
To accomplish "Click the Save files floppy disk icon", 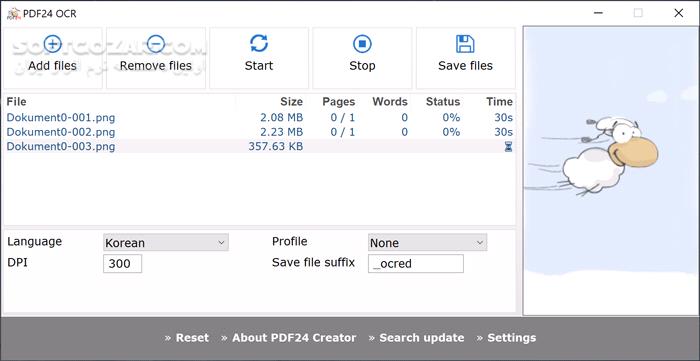I will [465, 44].
